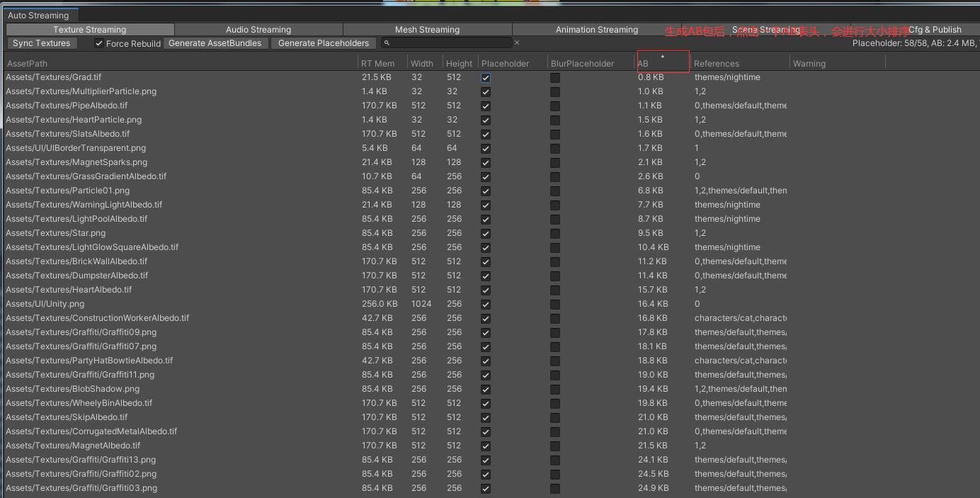This screenshot has height=498, width=980.
Task: Uncheck Placeholder for BlobShadow.png
Action: 486,389
